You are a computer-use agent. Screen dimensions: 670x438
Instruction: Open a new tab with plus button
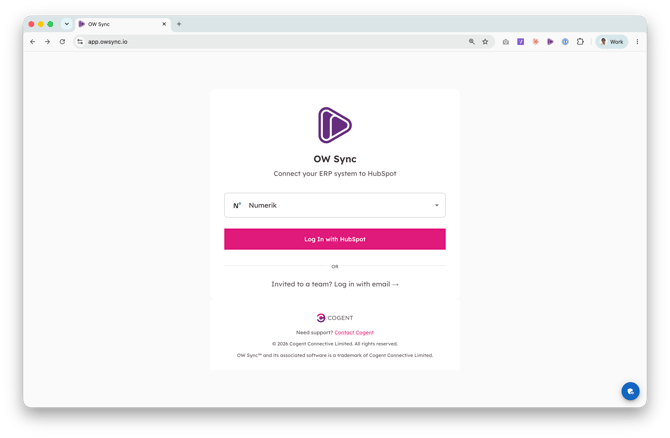(x=179, y=24)
